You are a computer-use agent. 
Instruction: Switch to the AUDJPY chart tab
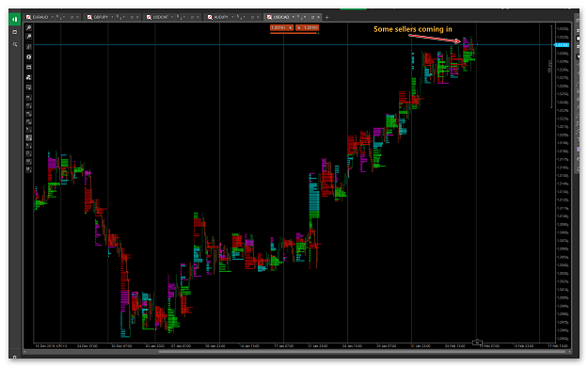click(x=220, y=17)
